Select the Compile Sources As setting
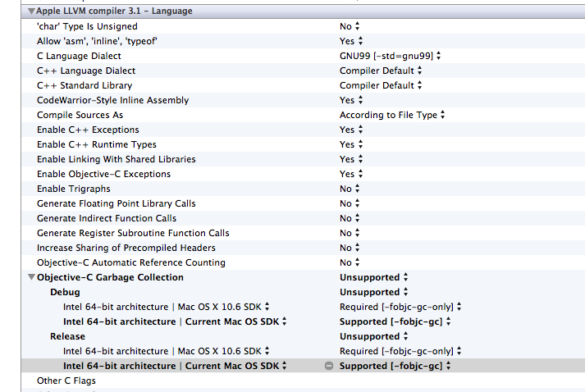 point(80,115)
